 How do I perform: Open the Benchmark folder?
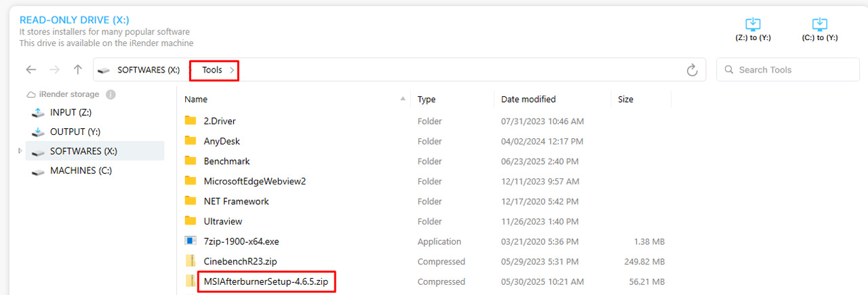[x=226, y=161]
